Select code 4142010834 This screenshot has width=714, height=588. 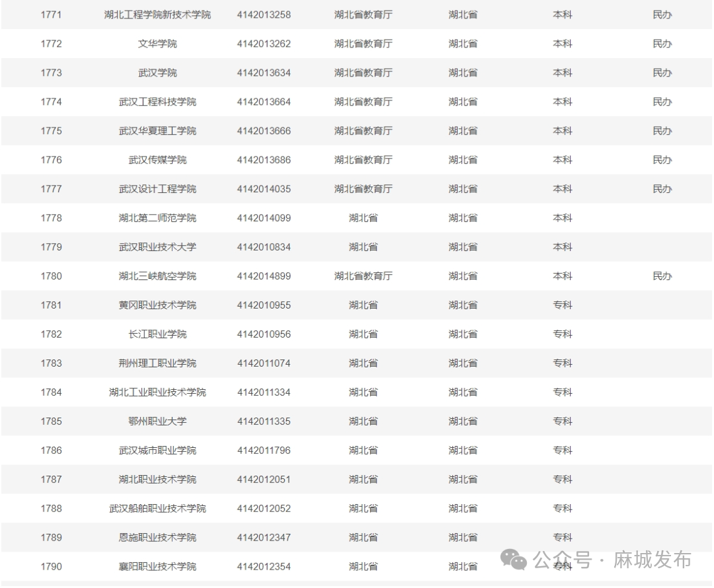[x=264, y=247]
